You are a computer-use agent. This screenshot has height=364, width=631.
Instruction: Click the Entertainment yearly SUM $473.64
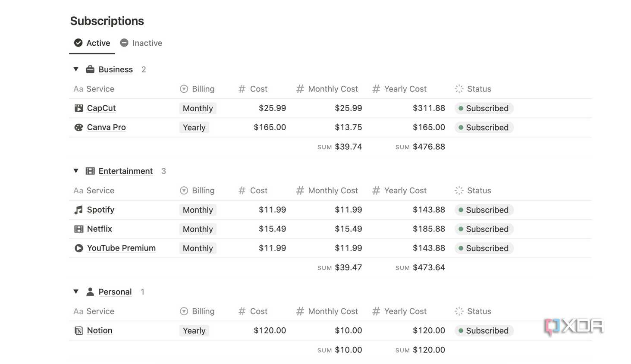point(420,267)
